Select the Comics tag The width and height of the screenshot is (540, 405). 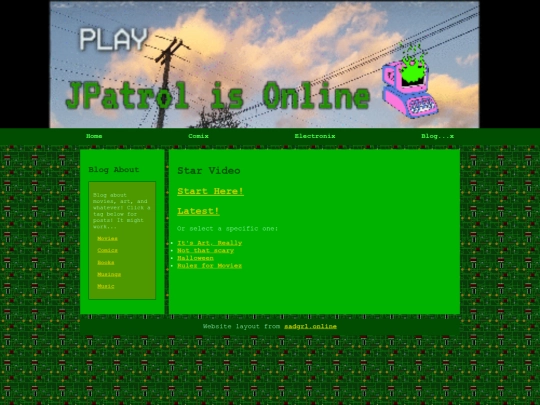tap(107, 250)
